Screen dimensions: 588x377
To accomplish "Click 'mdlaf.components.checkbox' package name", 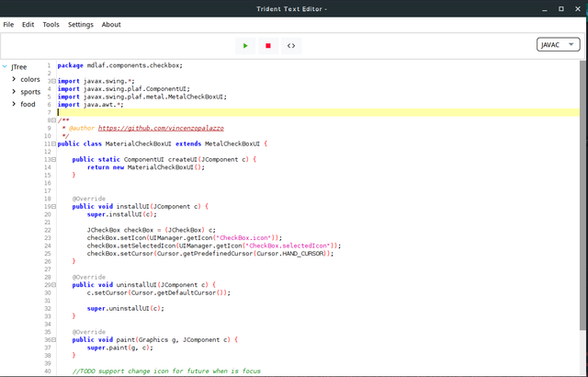I will coord(133,65).
